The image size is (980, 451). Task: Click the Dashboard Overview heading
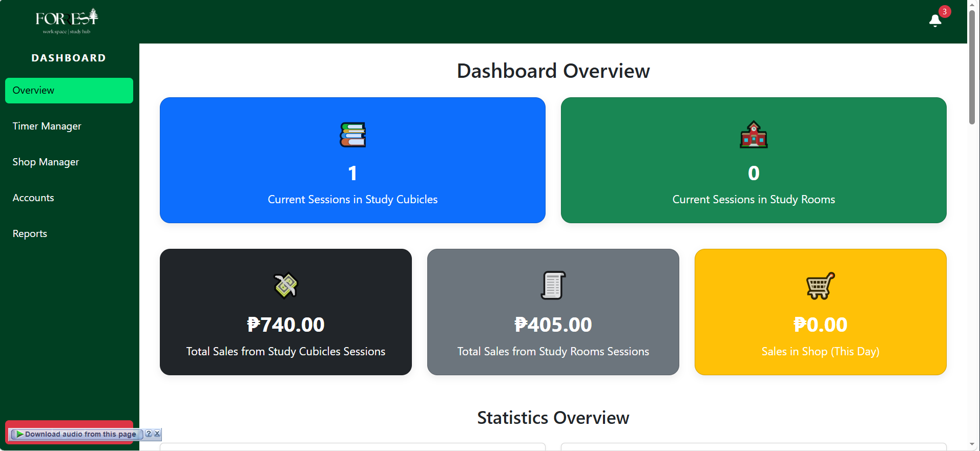click(553, 71)
